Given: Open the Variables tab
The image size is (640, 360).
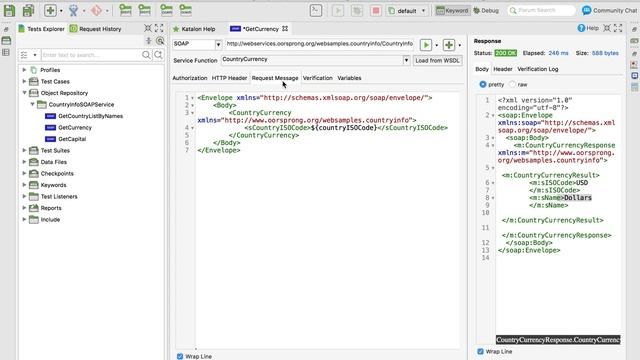Looking at the screenshot, I should pos(349,78).
